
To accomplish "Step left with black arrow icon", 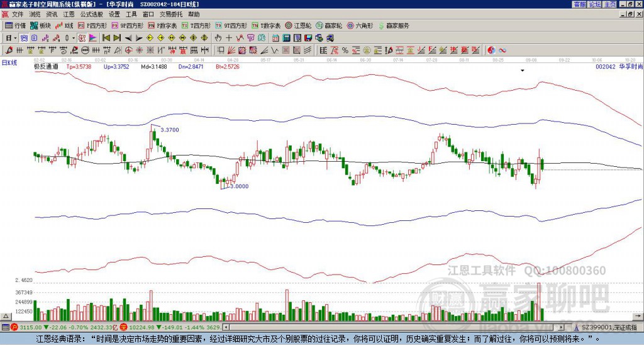I will [128, 38].
